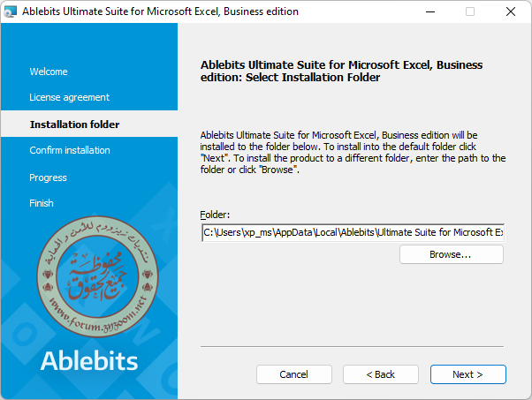Click the installer icon in the title bar
This screenshot has height=400, width=532.
10,11
